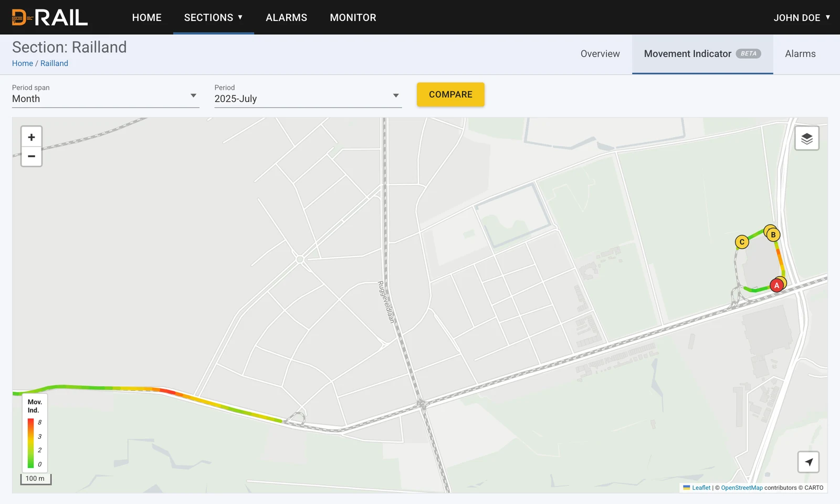Click the COMPARE button
Viewport: 840px width, 504px height.
tap(450, 94)
